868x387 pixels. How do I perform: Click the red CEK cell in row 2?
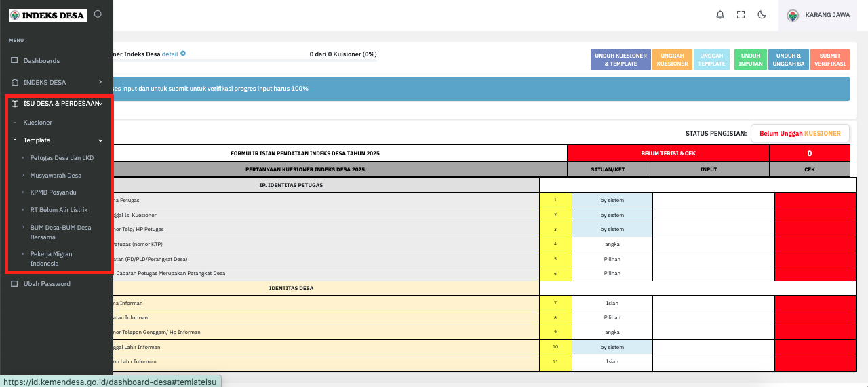click(x=815, y=215)
